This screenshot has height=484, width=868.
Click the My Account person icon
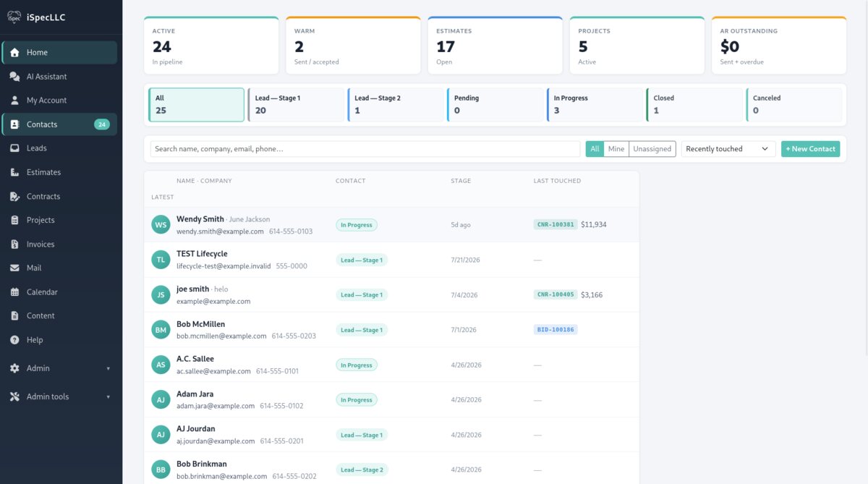click(14, 101)
